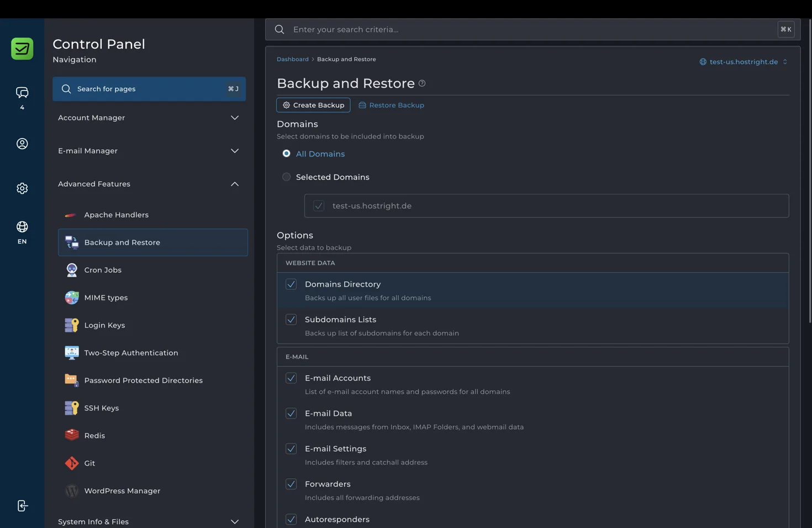Open Cron Jobs menu item
This screenshot has height=528, width=812.
point(153,270)
